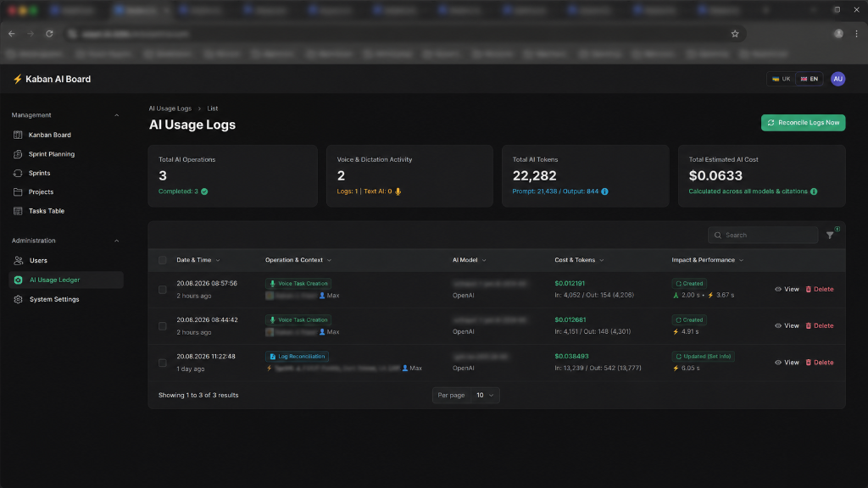This screenshot has height=488, width=868.
Task: Click the Reconcile Logs Now button
Action: point(803,123)
